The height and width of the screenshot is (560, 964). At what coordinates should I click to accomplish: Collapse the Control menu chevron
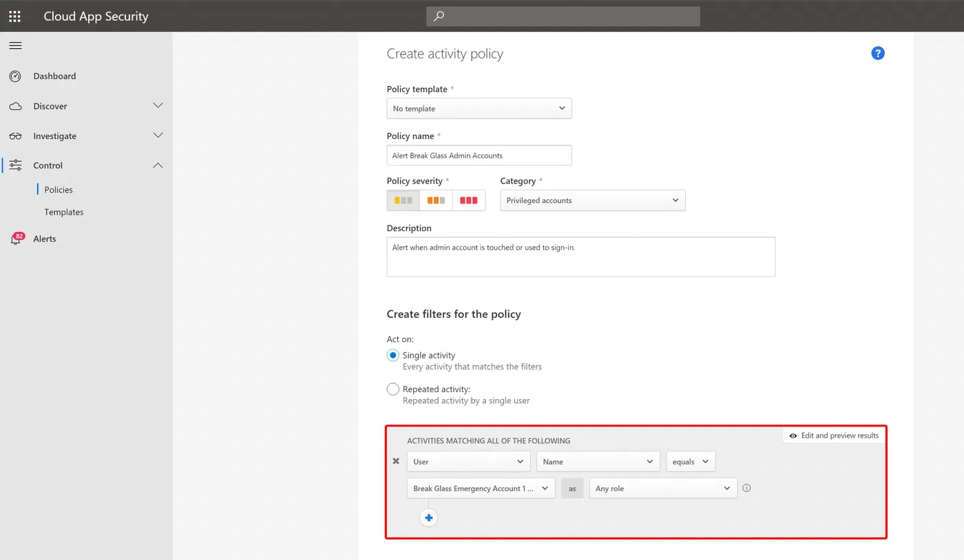[x=158, y=166]
